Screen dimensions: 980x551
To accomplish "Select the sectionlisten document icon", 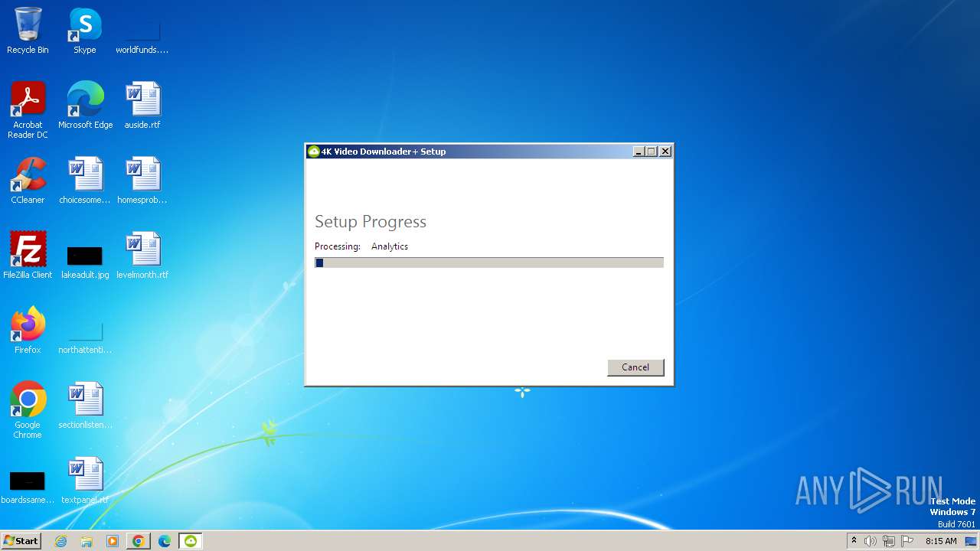I will click(85, 406).
